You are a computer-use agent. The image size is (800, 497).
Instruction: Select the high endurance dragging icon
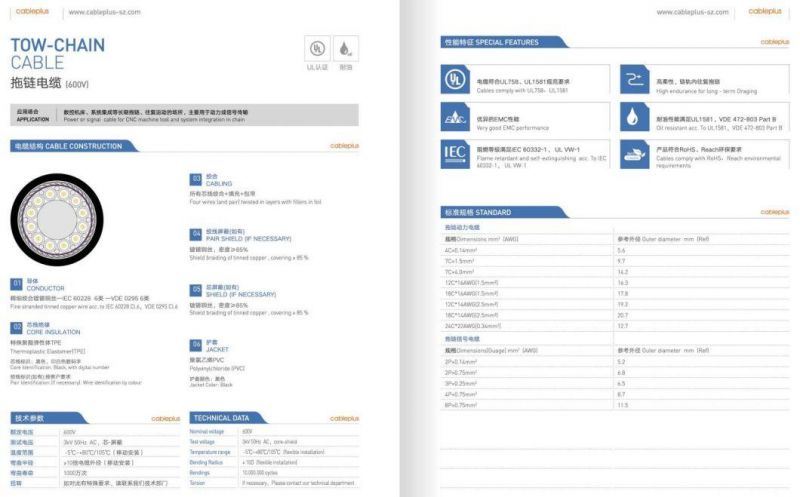click(x=635, y=79)
